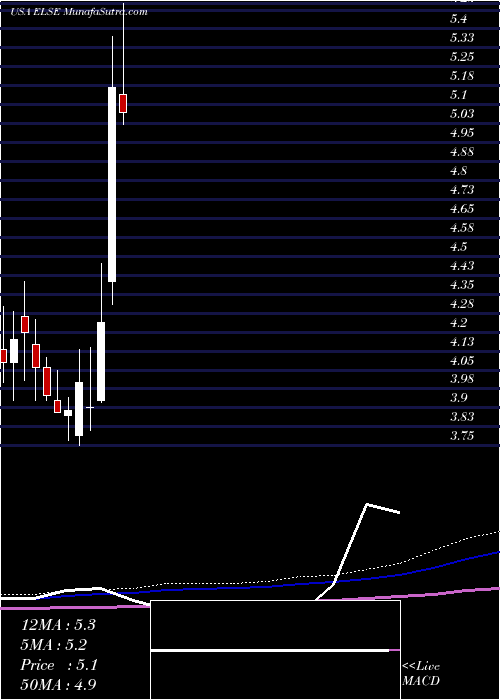Click the 4.65 price axis label
This screenshot has height=700, width=500.
(462, 208)
